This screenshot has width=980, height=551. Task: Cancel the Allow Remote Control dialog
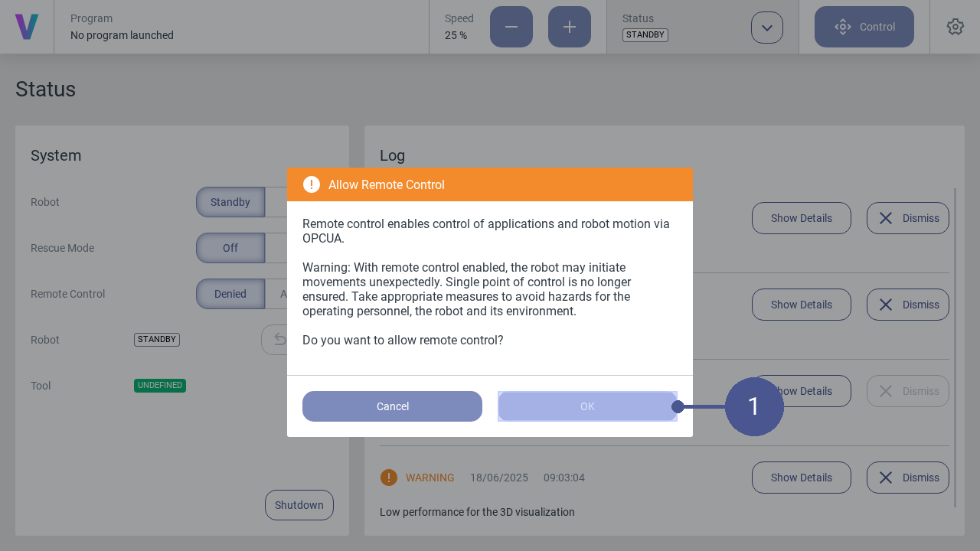point(392,406)
